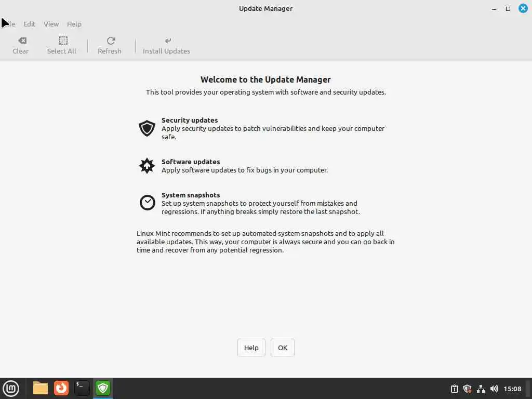Click the System snapshots clock icon
532x399 pixels.
pyautogui.click(x=147, y=203)
